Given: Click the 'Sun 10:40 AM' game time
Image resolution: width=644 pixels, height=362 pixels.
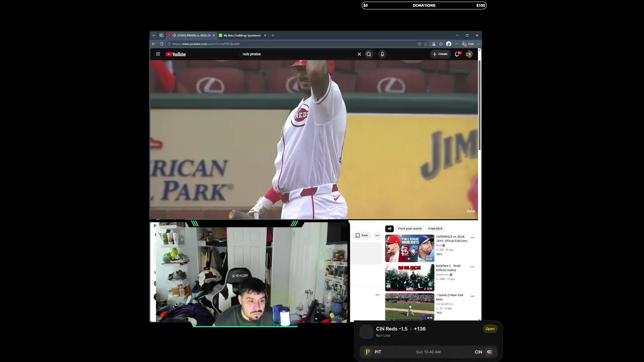Looking at the screenshot, I should (x=428, y=352).
